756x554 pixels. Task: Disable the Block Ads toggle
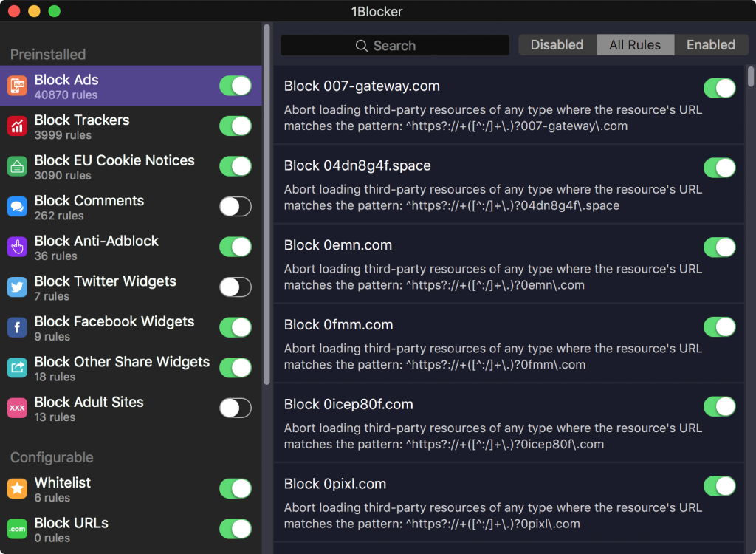tap(235, 86)
